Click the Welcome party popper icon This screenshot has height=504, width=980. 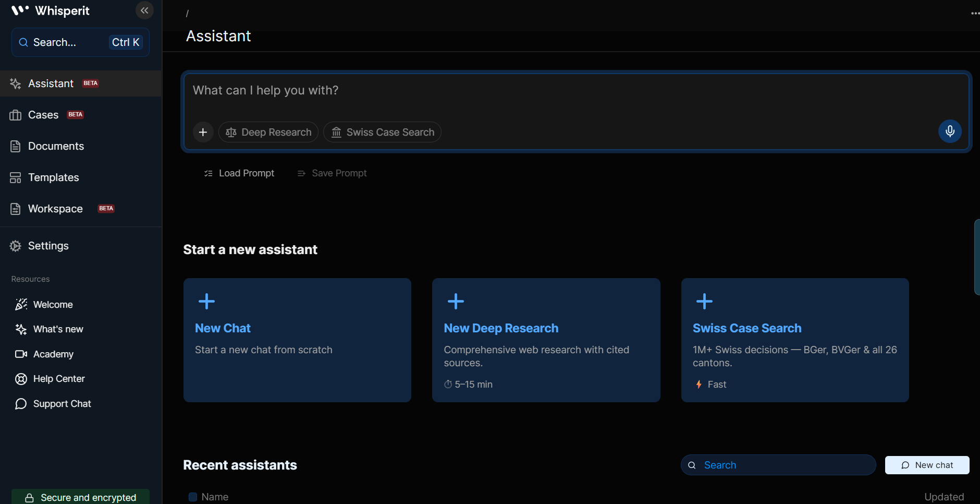click(x=21, y=304)
